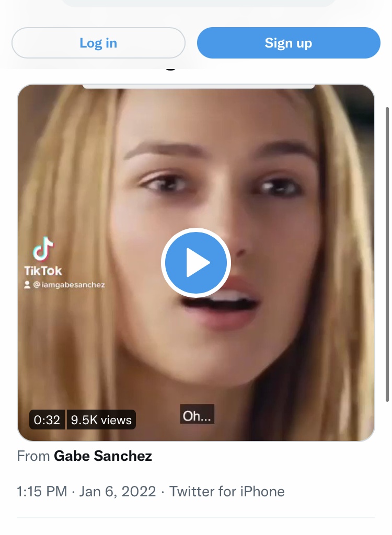
Task: Click the 0:32 duration badge
Action: pos(47,420)
